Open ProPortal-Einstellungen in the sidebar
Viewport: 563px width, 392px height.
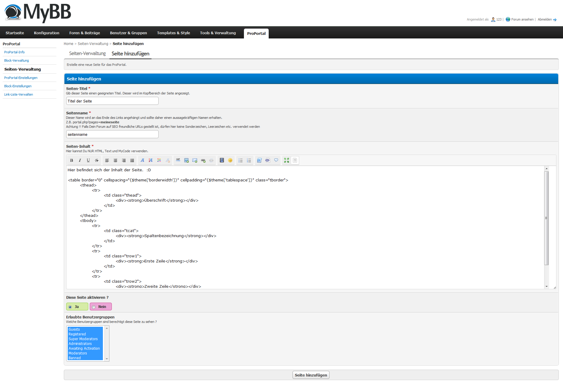[x=21, y=78]
